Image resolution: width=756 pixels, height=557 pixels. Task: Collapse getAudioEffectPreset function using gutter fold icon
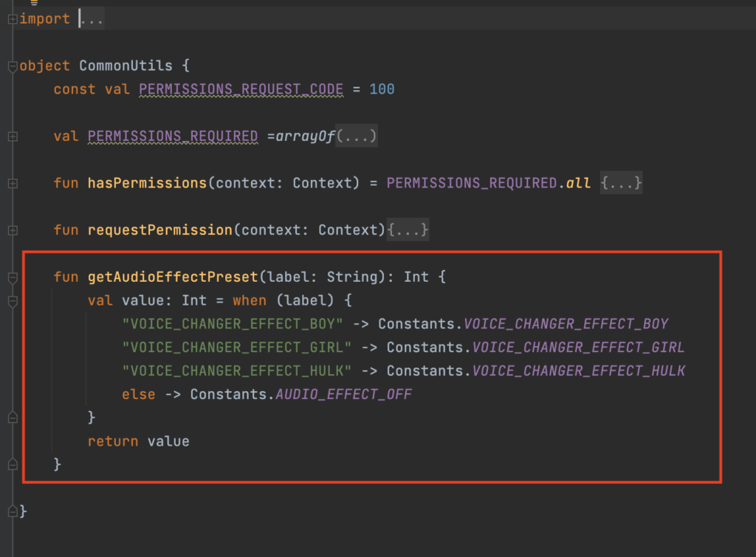coord(12,278)
